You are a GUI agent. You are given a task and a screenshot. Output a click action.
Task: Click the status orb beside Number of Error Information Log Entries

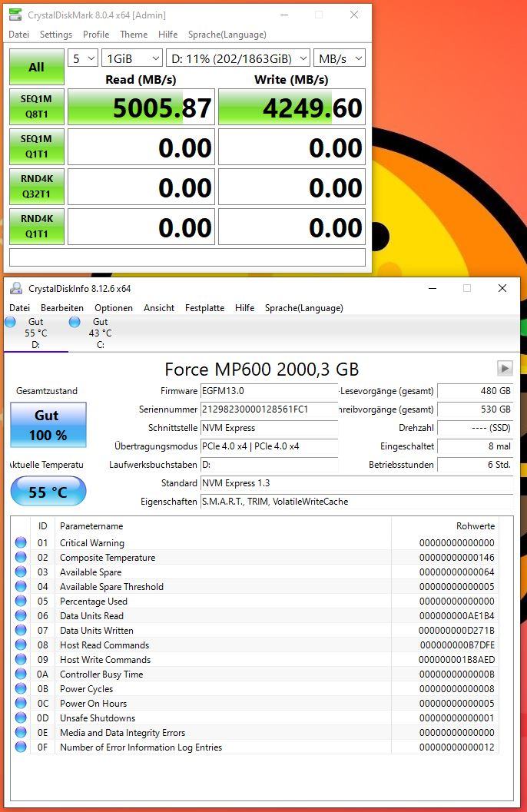[x=21, y=747]
